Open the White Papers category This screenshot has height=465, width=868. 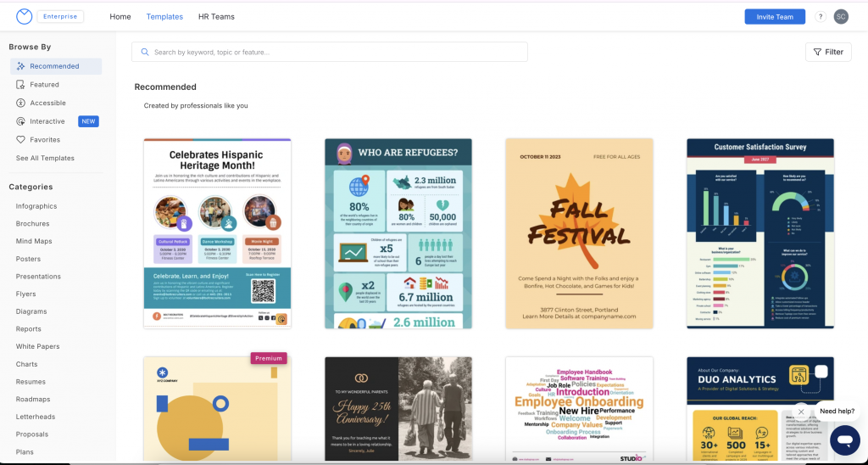click(37, 346)
